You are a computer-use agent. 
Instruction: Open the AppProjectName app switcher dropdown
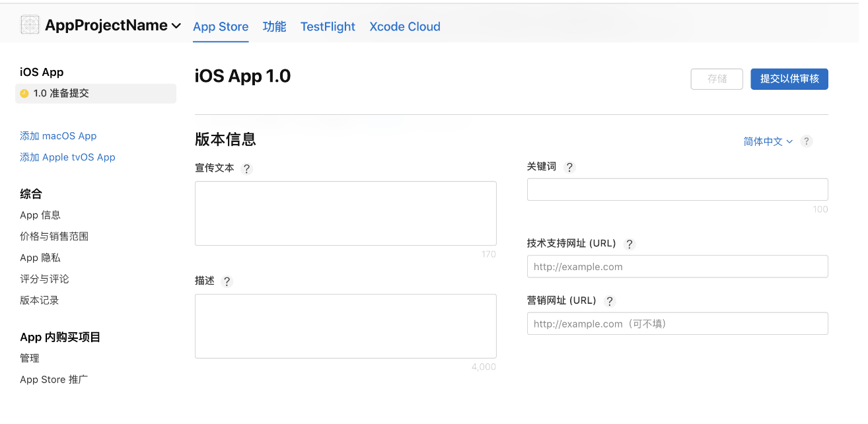[x=112, y=25]
